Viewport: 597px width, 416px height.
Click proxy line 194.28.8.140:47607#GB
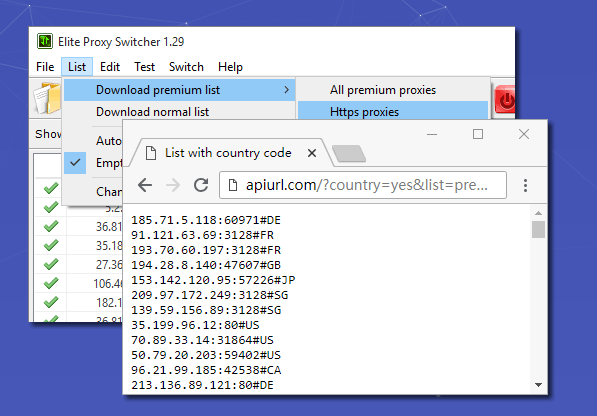(x=206, y=265)
